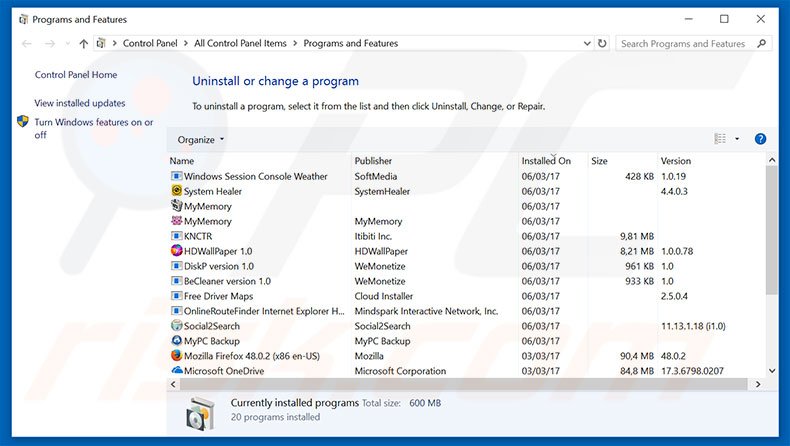Image resolution: width=790 pixels, height=446 pixels.
Task: Click the MyPC Backup program icon
Action: point(176,341)
